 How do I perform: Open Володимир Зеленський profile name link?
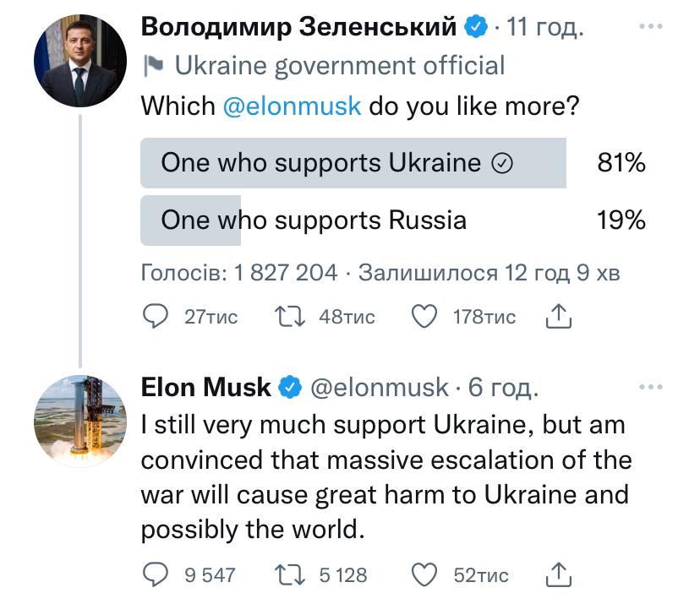click(x=298, y=27)
